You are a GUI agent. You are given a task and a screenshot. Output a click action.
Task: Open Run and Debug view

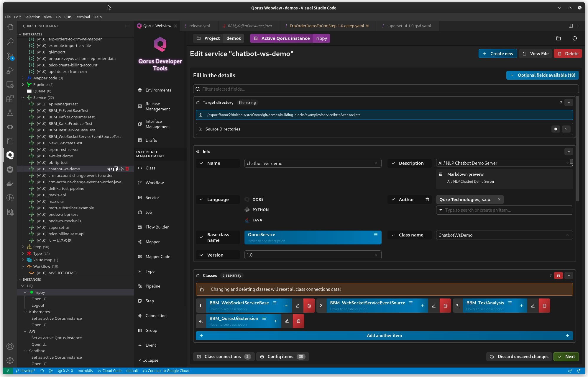(x=10, y=70)
